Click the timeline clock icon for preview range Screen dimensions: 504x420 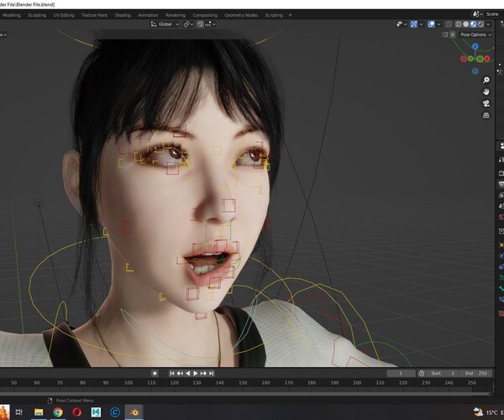422,374
